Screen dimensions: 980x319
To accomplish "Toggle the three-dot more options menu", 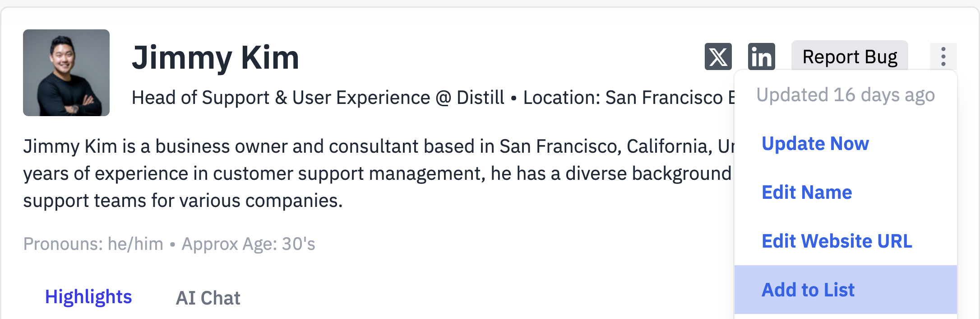I will point(943,56).
